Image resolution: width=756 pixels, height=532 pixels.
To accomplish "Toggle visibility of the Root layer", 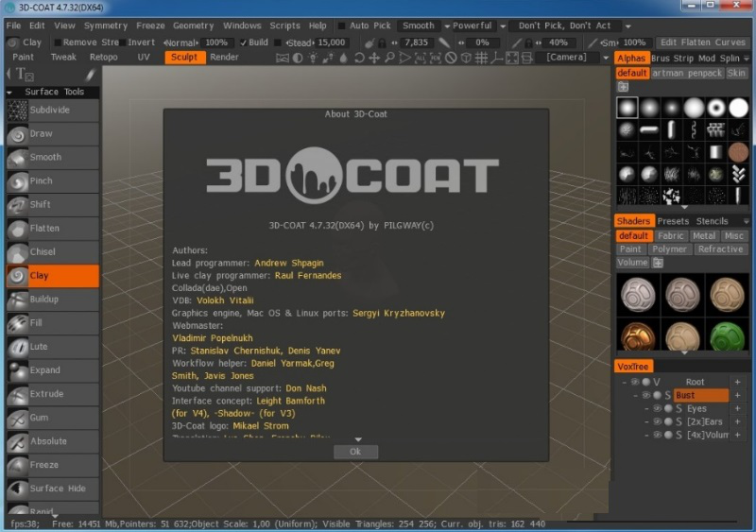I will pos(635,382).
